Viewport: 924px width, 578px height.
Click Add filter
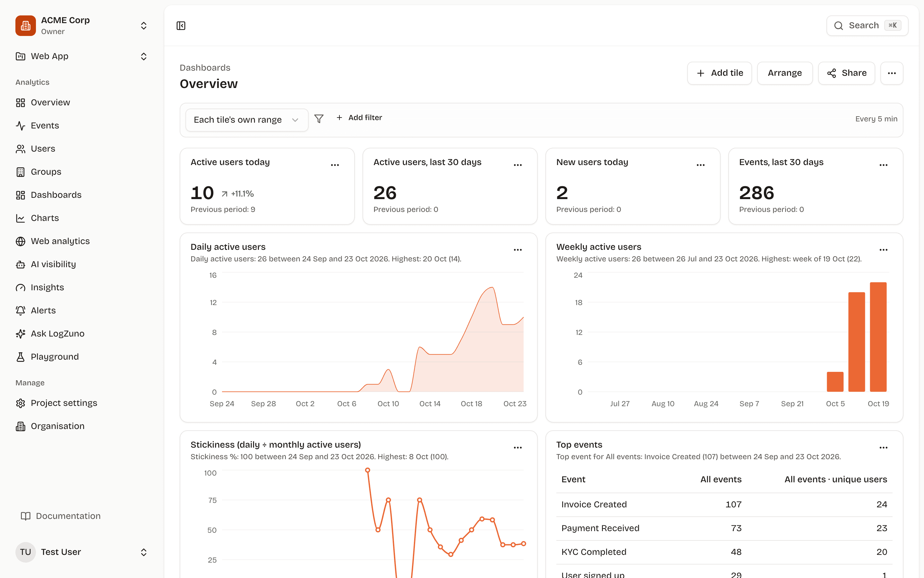359,118
